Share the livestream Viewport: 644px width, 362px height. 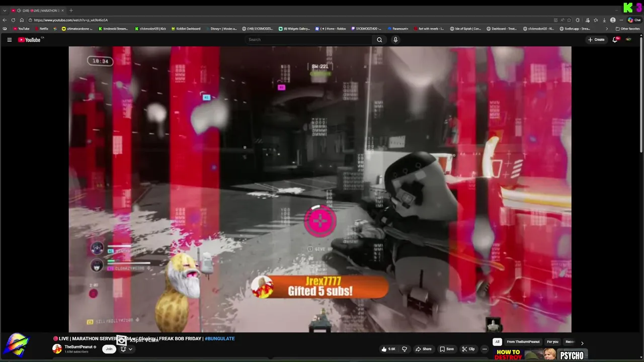424,349
